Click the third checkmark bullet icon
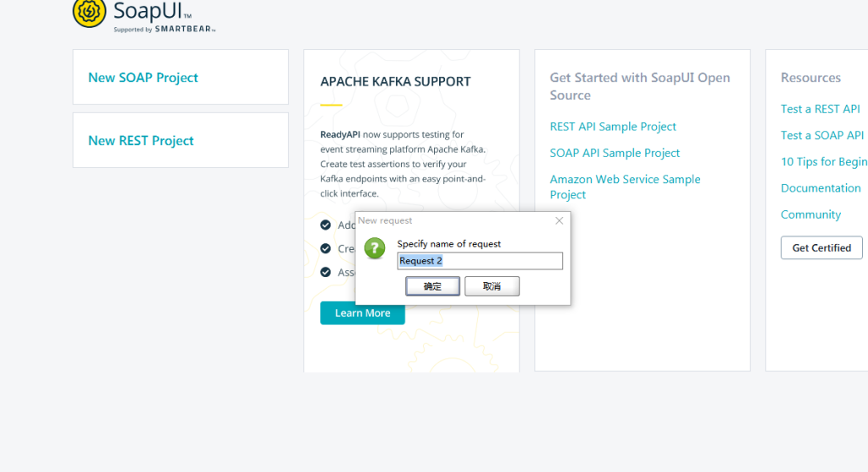Image resolution: width=868 pixels, height=472 pixels. (x=325, y=272)
